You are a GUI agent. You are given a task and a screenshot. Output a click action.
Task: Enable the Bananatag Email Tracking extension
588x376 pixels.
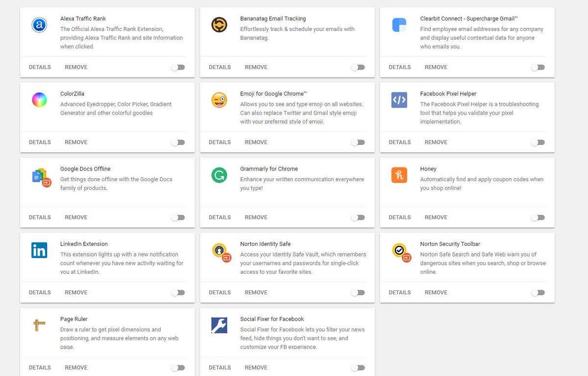coord(358,68)
